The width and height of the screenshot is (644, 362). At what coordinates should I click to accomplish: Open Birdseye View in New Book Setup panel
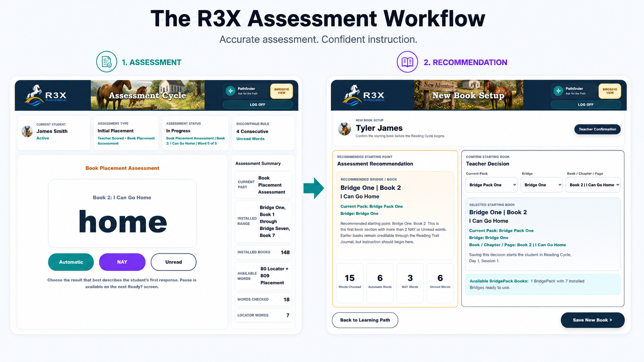click(610, 91)
